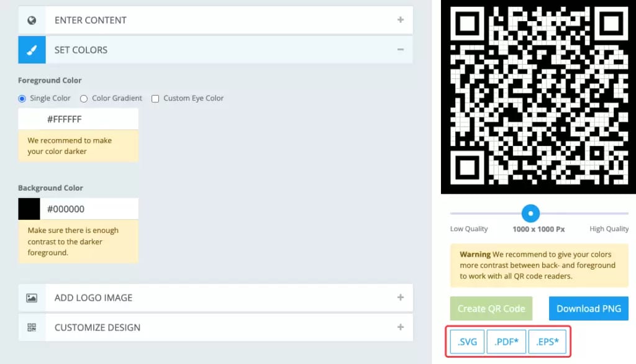Collapse the Set Colors section minus sign
The width and height of the screenshot is (636, 364).
click(x=401, y=50)
